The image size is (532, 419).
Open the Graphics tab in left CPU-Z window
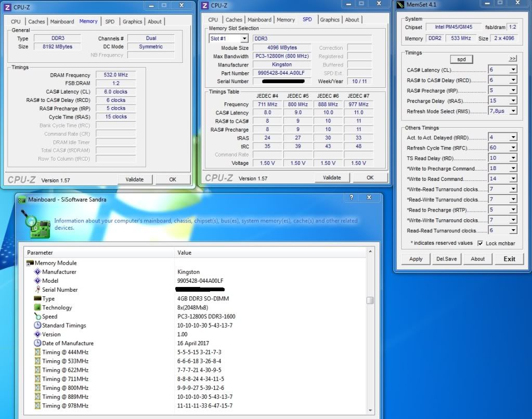(132, 21)
